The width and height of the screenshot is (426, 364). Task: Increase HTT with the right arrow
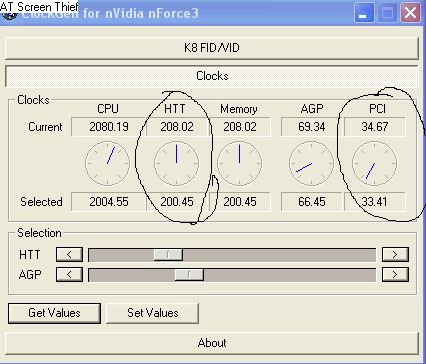tap(395, 255)
